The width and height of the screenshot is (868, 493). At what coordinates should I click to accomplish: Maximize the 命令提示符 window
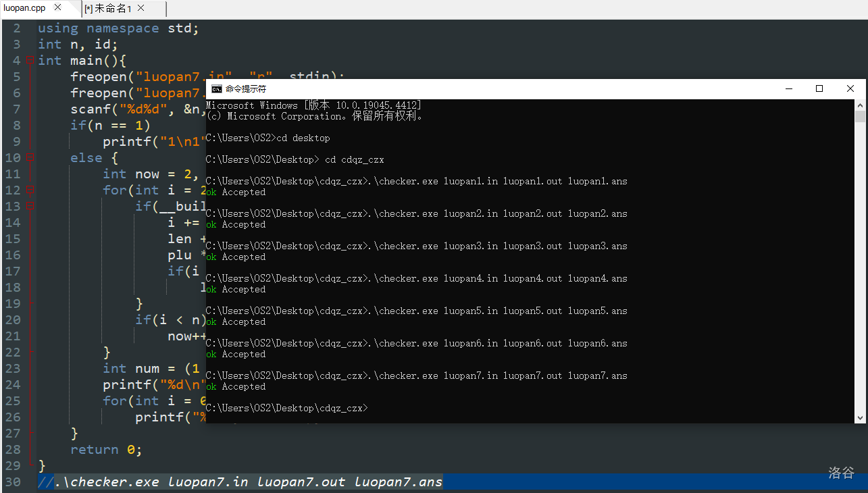pyautogui.click(x=819, y=89)
